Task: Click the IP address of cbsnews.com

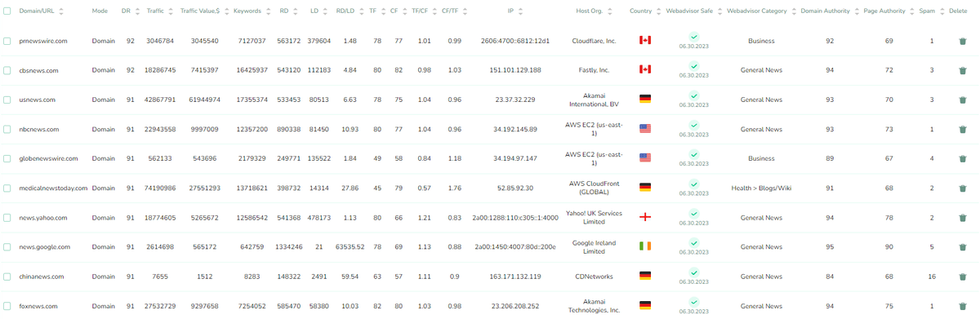Action: coord(516,70)
